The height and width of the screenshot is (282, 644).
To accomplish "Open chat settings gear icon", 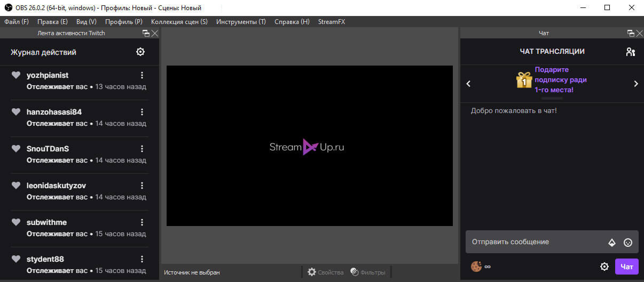I will 604,267.
